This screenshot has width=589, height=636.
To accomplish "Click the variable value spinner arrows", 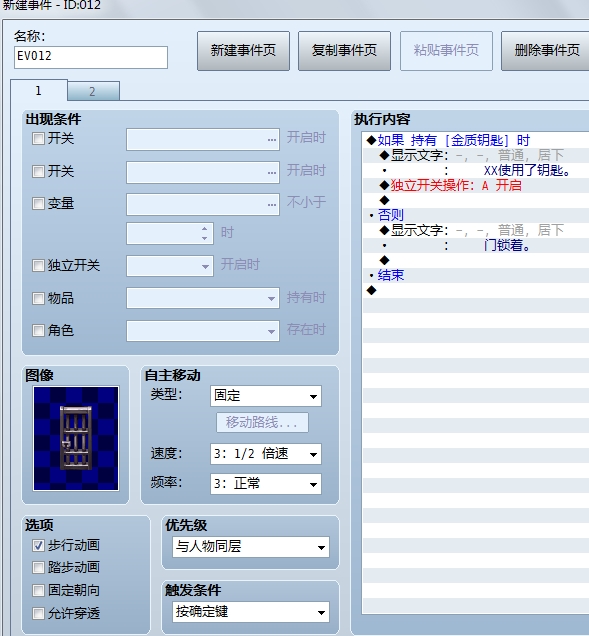I will pyautogui.click(x=204, y=233).
